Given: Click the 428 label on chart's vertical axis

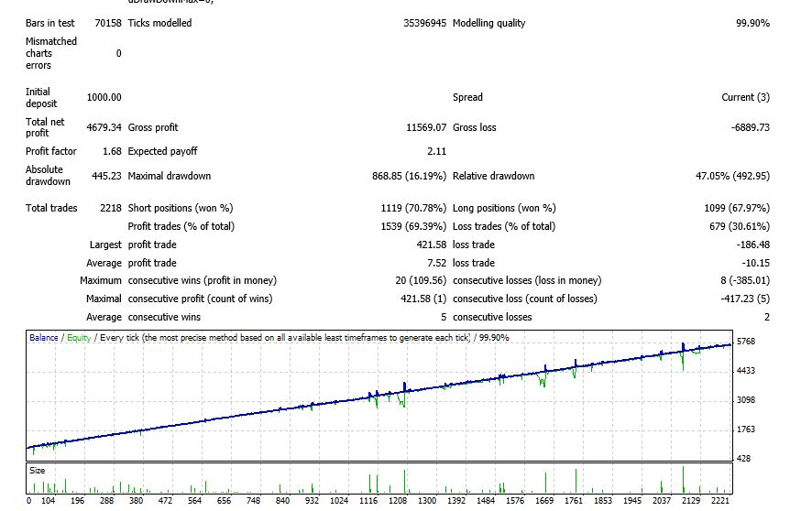Looking at the screenshot, I should click(746, 458).
